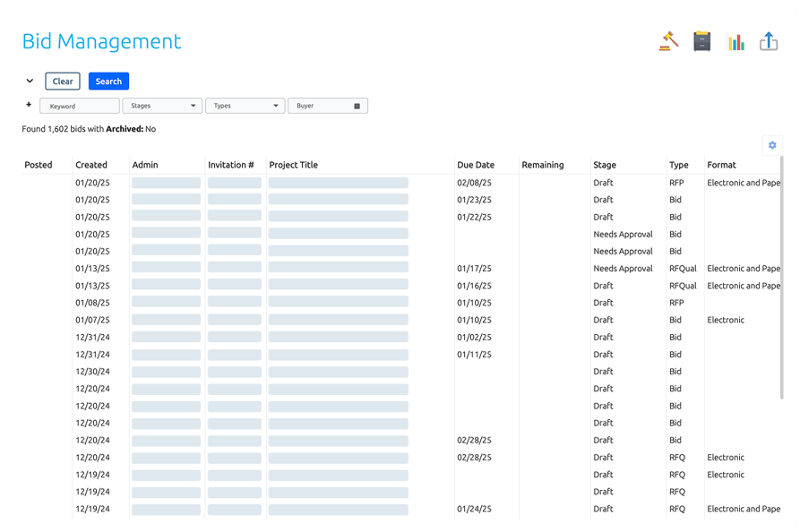Sort by the Remaining column header
The height and width of the screenshot is (532, 800).
(x=542, y=165)
